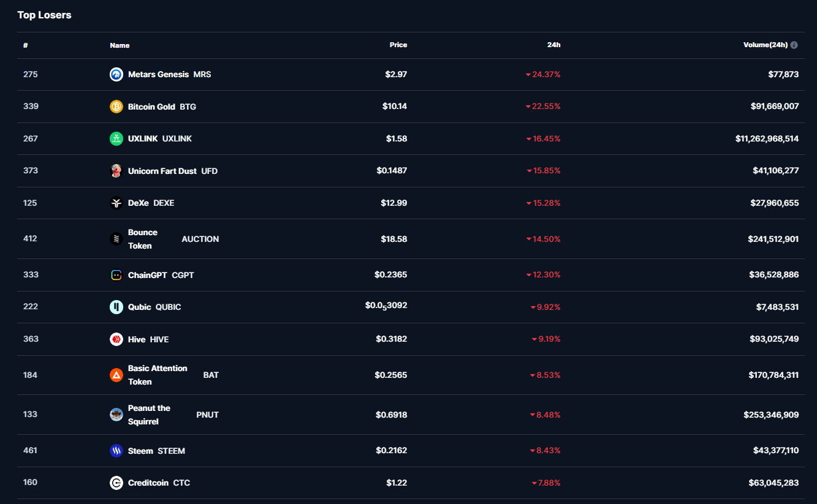This screenshot has width=817, height=504.
Task: Sort by the Name column header
Action: tap(120, 45)
